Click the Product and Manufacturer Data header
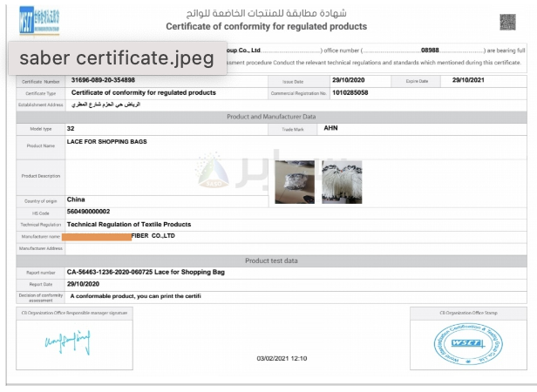The height and width of the screenshot is (392, 537). (x=271, y=117)
